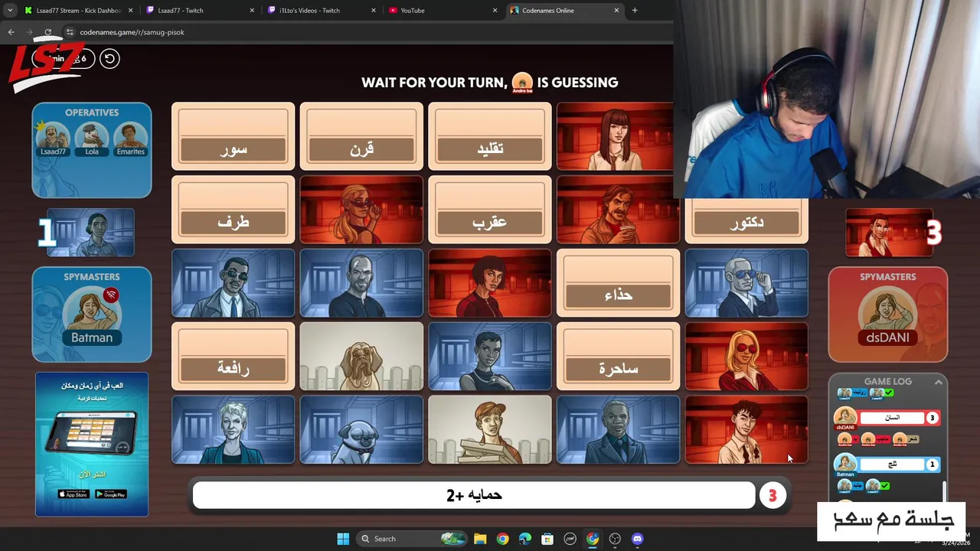Click the browser forward arrow

pyautogui.click(x=29, y=32)
